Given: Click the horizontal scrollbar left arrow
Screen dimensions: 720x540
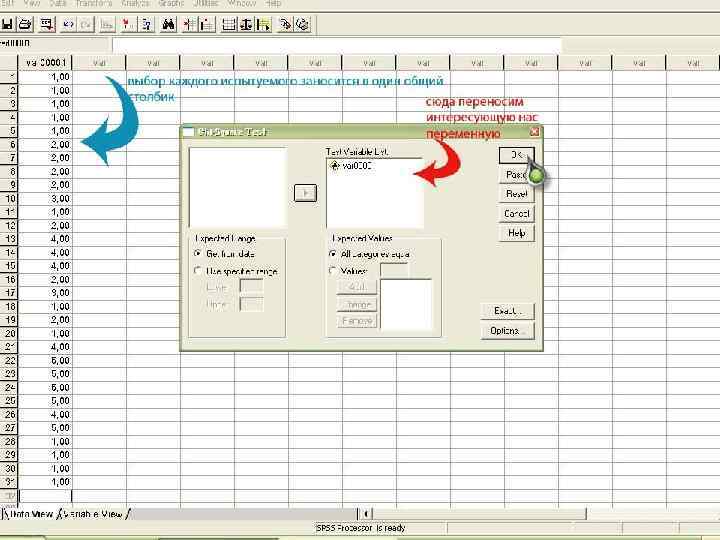Looking at the screenshot, I should tap(366, 514).
